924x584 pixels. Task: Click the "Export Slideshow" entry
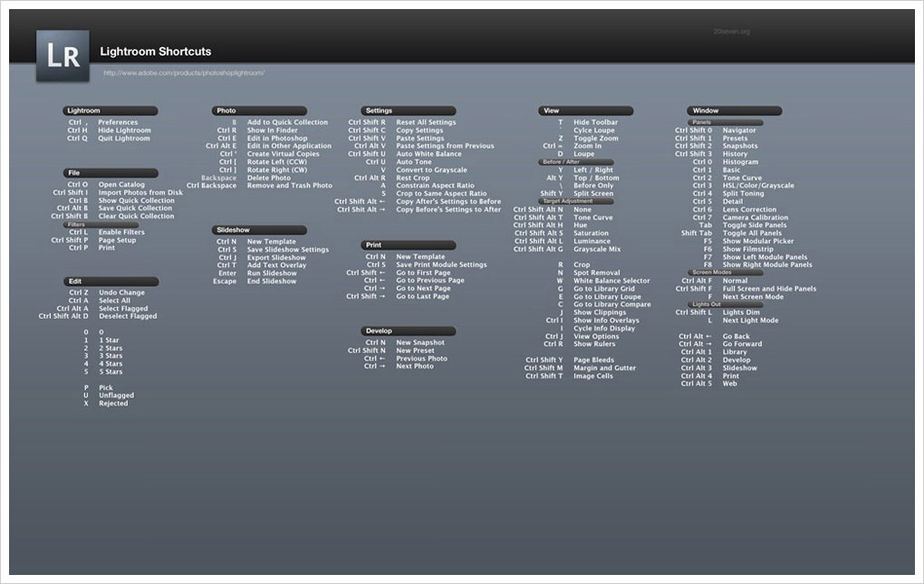pos(276,258)
